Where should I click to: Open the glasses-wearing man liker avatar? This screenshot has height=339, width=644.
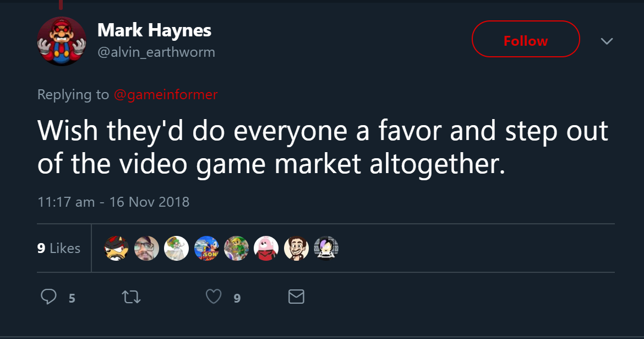pos(146,249)
